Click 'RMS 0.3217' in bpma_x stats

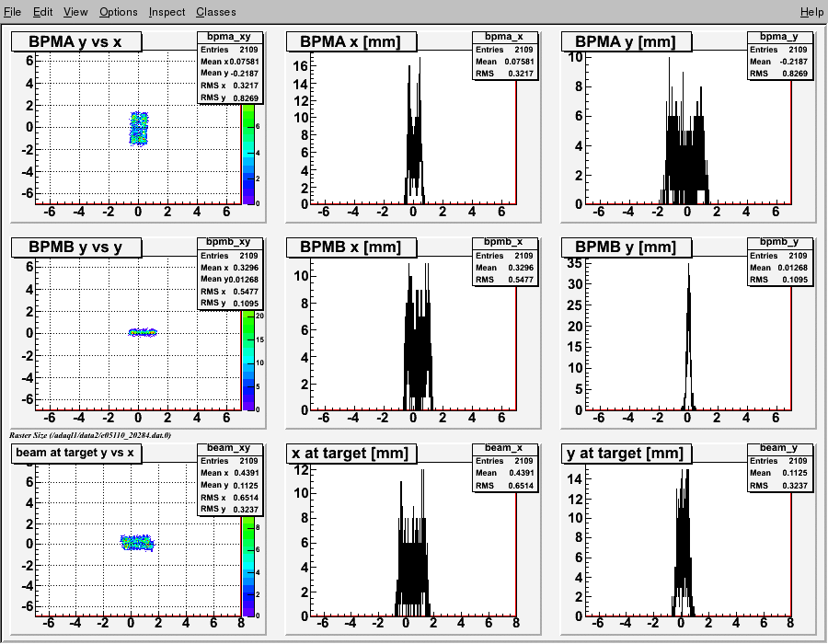(x=505, y=74)
